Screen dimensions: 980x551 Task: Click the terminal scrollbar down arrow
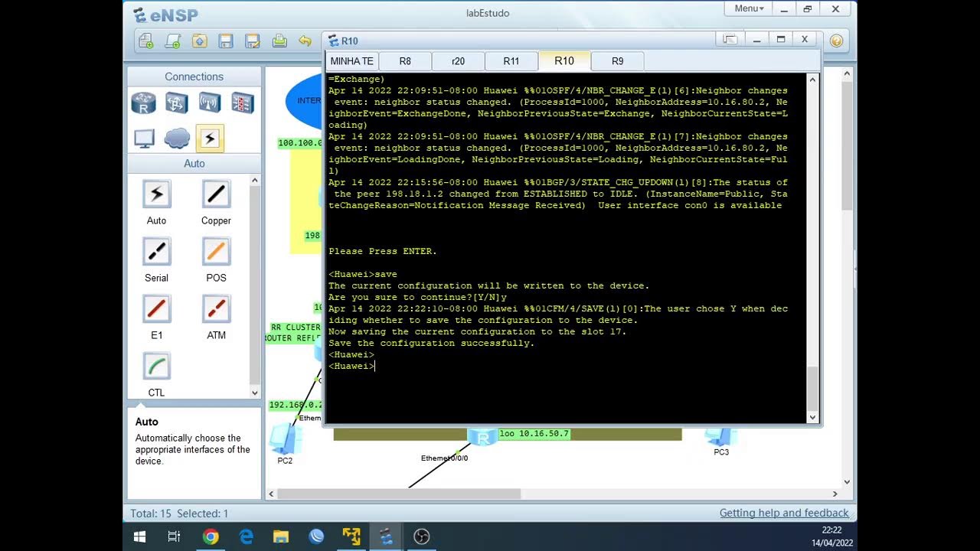(812, 417)
